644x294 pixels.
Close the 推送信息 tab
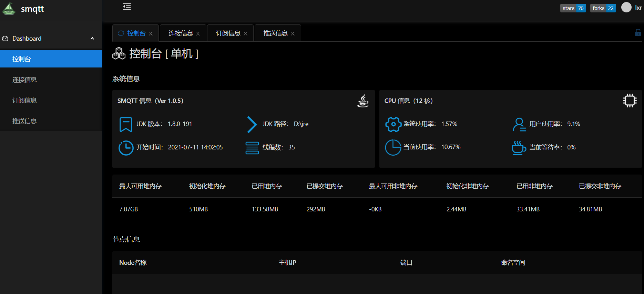coord(293,34)
